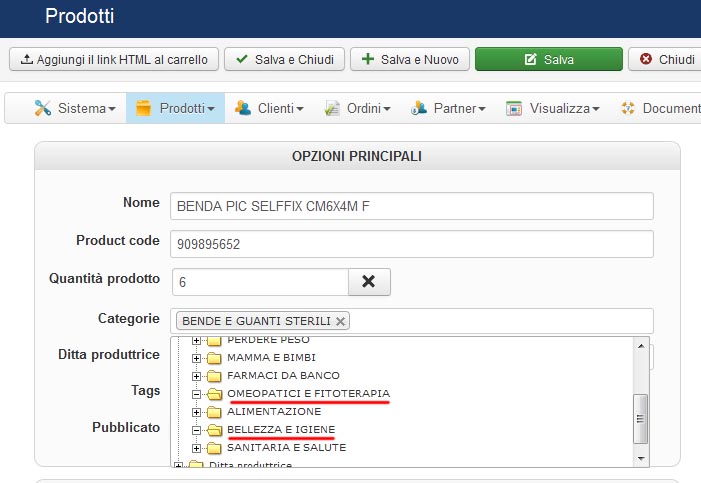Click the category tree scrollbar thumb
This screenshot has width=701, height=483.
tap(641, 419)
